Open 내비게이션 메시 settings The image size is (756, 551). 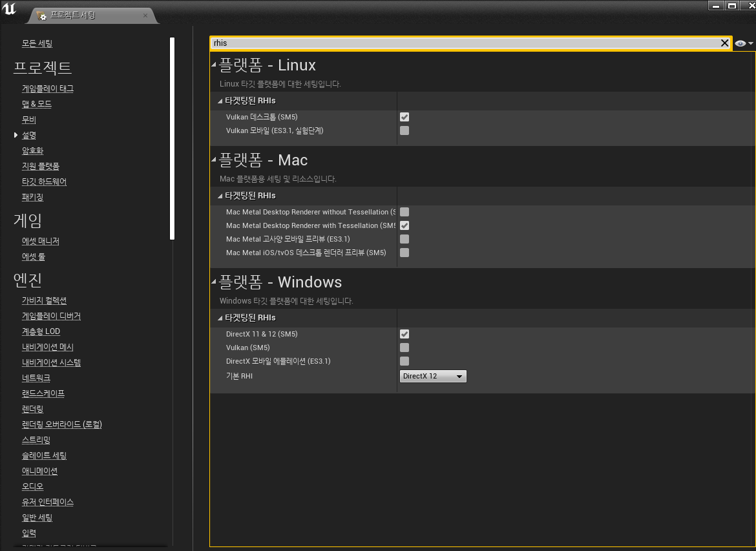tap(48, 347)
